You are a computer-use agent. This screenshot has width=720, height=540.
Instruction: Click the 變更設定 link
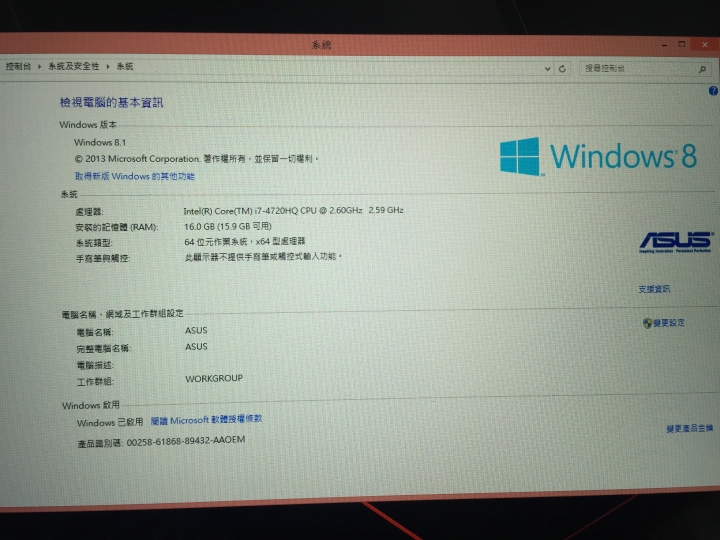click(x=669, y=323)
